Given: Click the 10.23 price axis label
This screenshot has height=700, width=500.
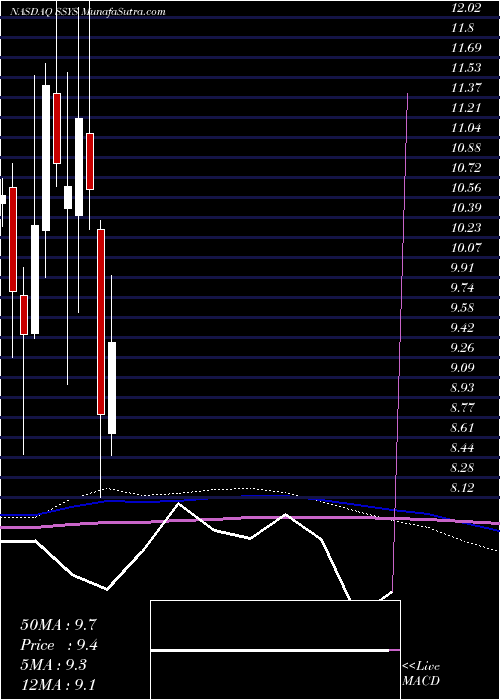Looking at the screenshot, I should pyautogui.click(x=466, y=228).
